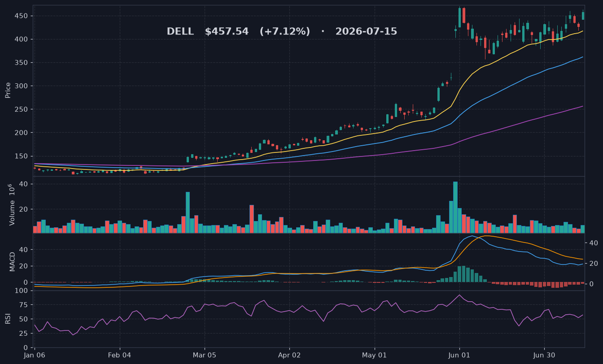Click the 400 price axis tick

[x=22, y=39]
